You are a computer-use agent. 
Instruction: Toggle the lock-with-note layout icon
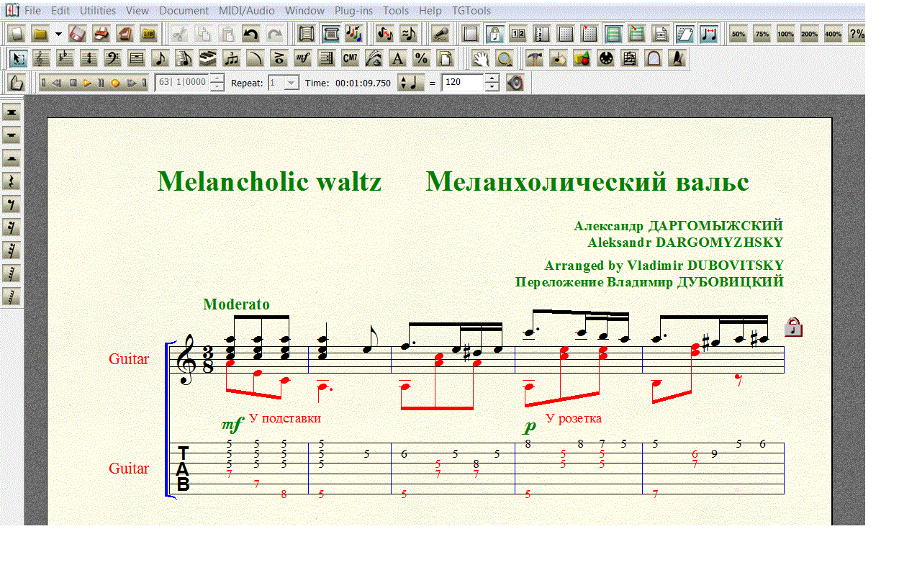tap(494, 34)
